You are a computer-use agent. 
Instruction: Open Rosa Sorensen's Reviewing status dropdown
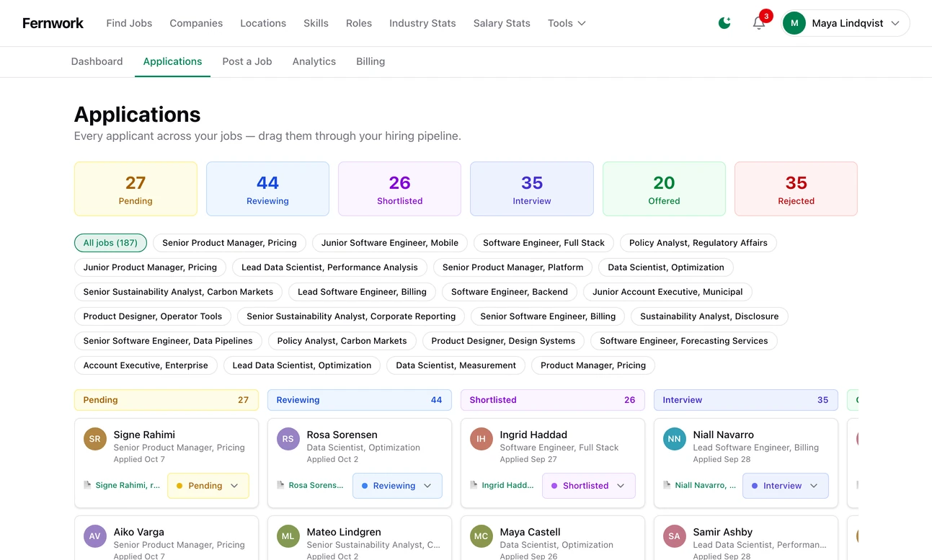click(x=397, y=486)
